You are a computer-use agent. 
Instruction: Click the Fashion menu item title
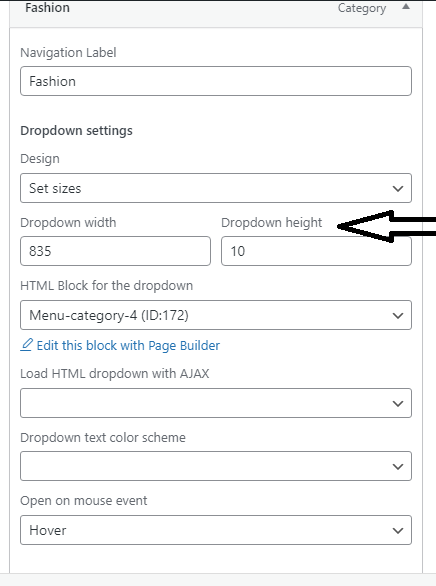[47, 7]
